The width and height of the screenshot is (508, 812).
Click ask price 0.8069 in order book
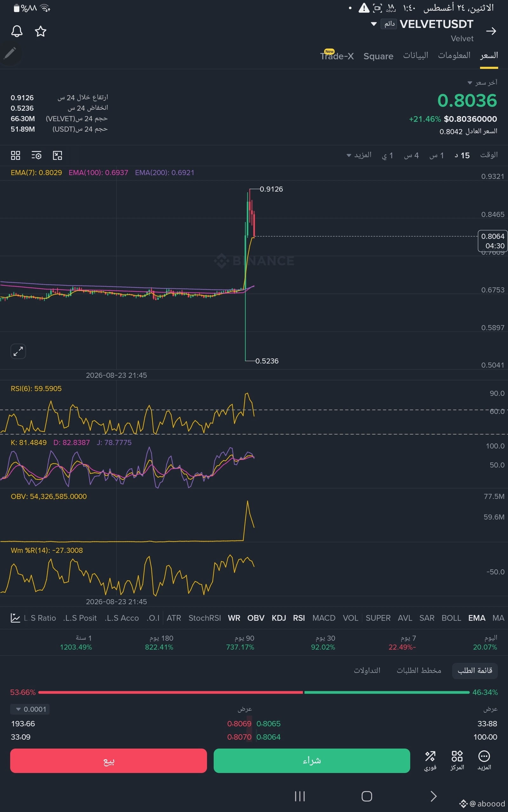pyautogui.click(x=239, y=724)
